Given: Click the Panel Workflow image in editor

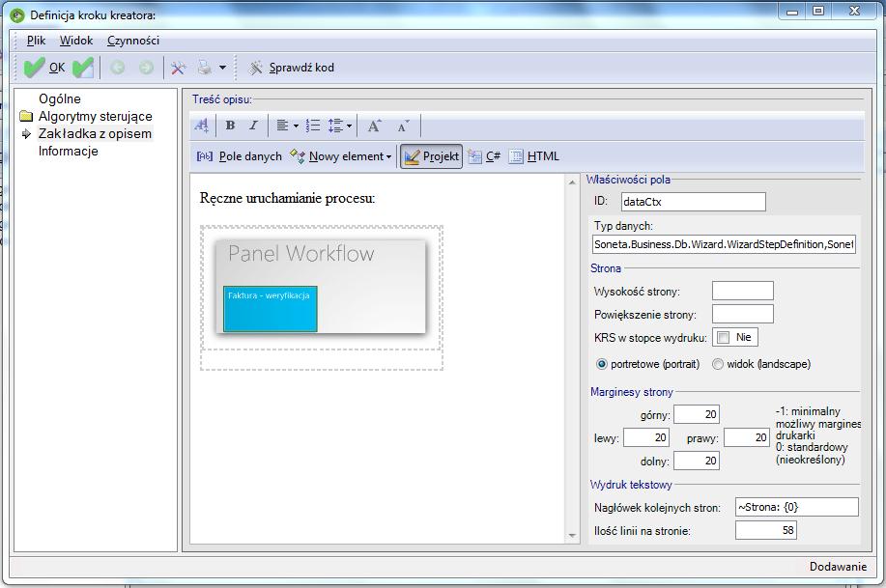Looking at the screenshot, I should [x=321, y=287].
